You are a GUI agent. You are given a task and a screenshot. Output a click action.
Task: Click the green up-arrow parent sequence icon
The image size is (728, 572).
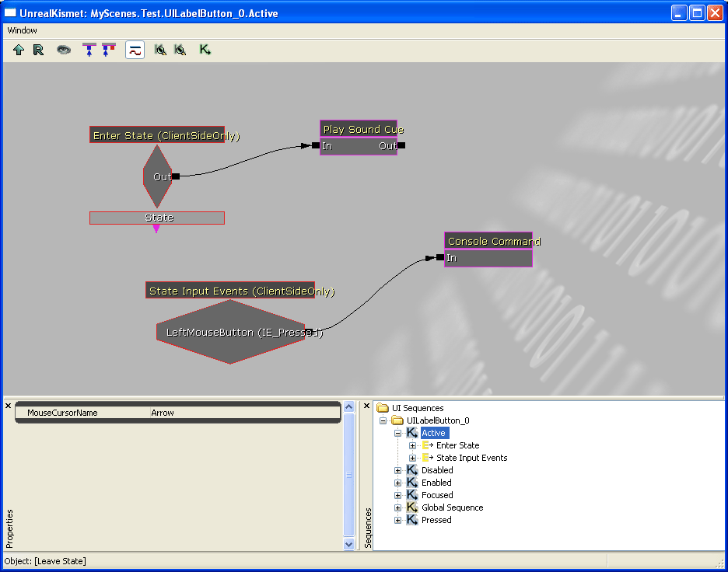click(18, 50)
